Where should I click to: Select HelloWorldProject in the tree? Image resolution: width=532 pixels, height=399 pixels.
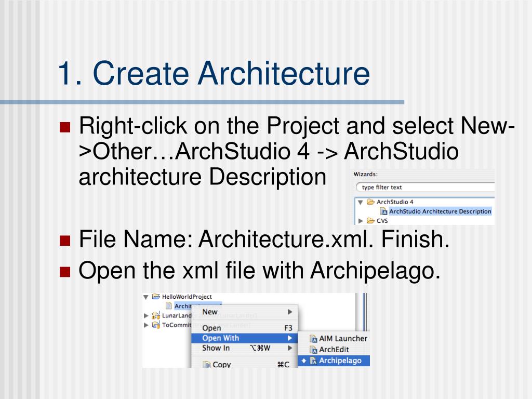(x=187, y=297)
